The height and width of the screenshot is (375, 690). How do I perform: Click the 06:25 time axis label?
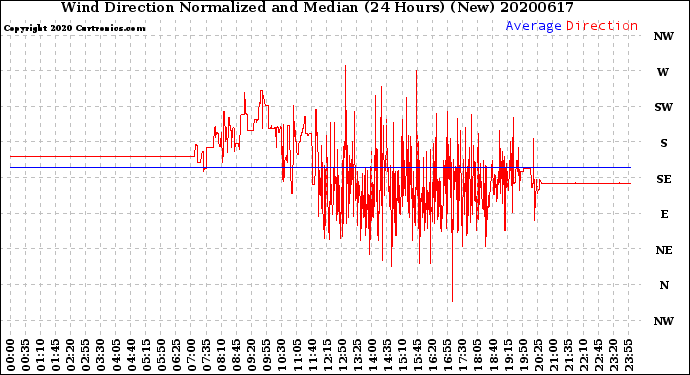tap(176, 355)
